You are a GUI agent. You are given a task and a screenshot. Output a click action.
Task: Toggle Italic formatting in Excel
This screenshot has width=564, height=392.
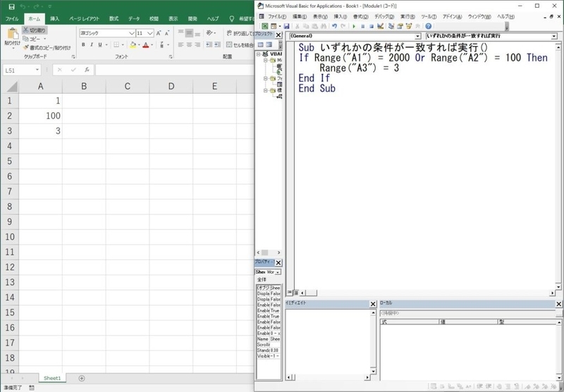(92, 44)
